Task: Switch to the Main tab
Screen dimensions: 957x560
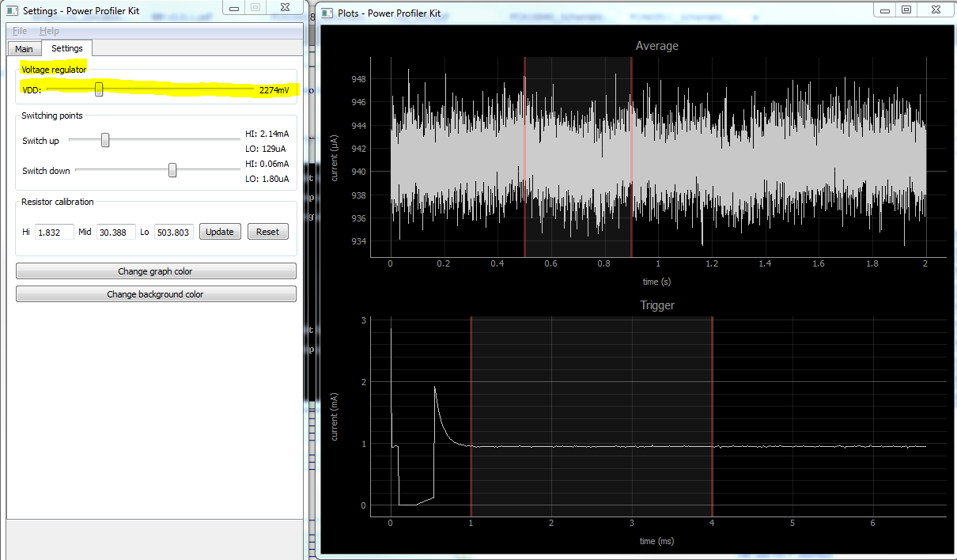Action: (24, 49)
